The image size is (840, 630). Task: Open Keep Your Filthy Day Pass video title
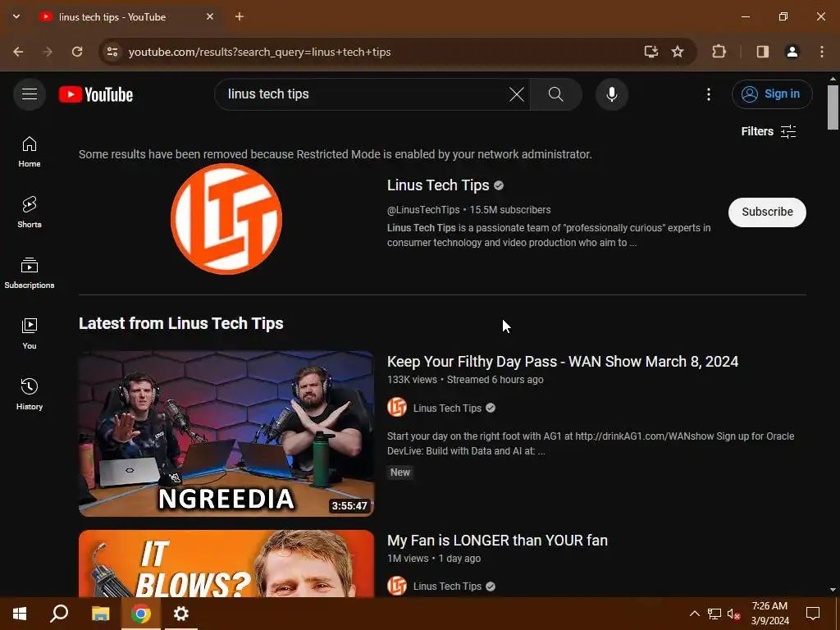[563, 362]
